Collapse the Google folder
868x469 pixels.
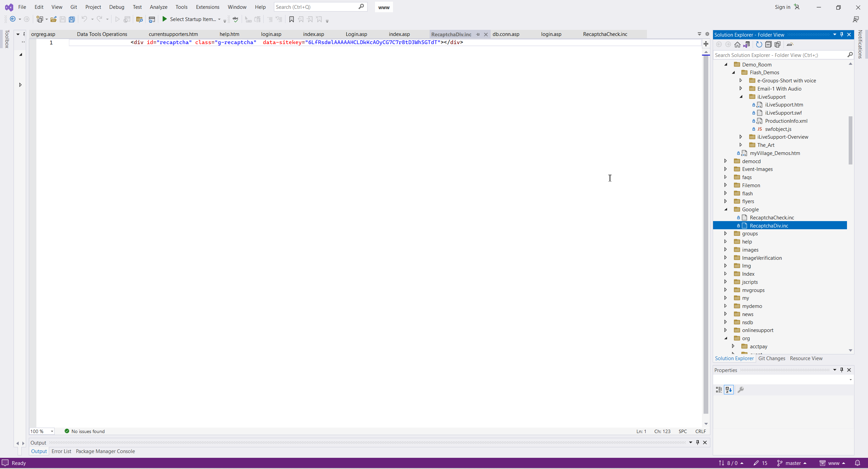726,210
